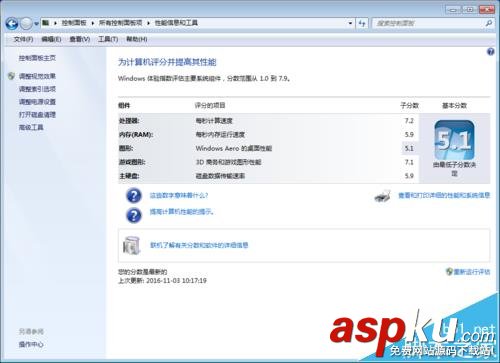Expand the address bar history dropdown arrow

click(350, 23)
